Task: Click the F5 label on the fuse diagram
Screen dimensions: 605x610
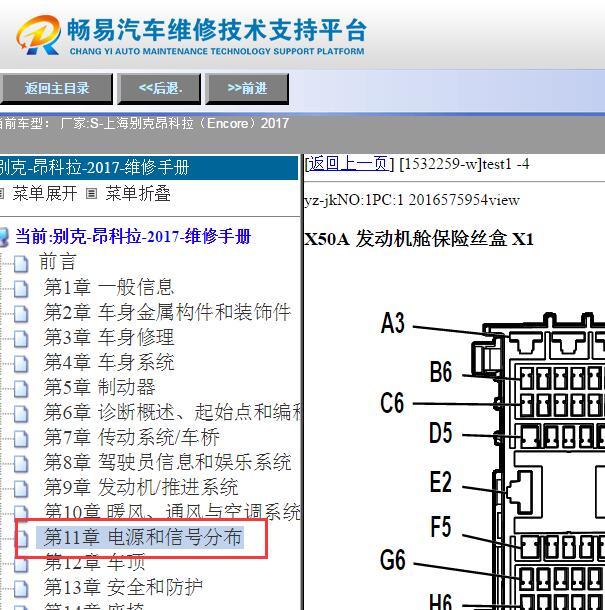Action: tap(441, 526)
